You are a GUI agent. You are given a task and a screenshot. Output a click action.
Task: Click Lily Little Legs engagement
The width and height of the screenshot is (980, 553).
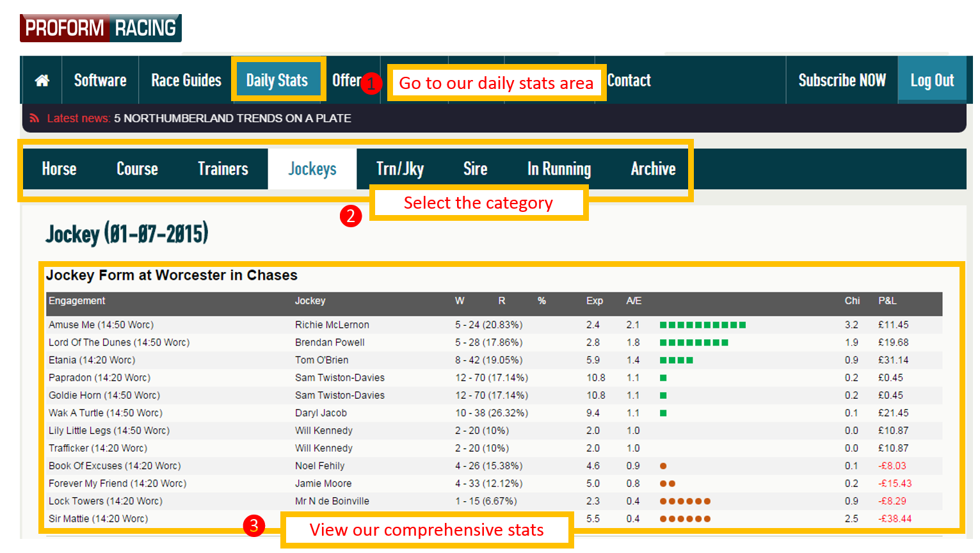[x=109, y=431]
